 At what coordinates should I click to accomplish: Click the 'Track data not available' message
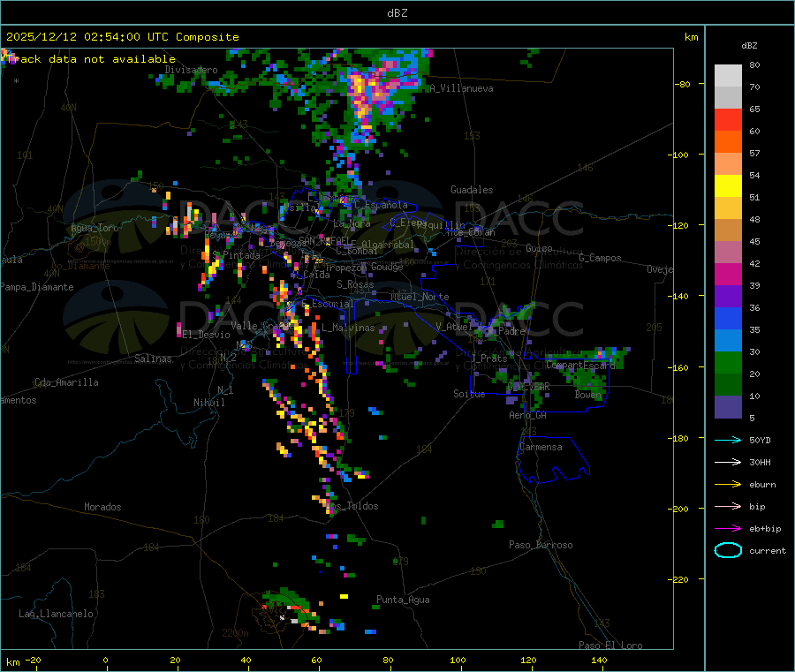coord(92,59)
